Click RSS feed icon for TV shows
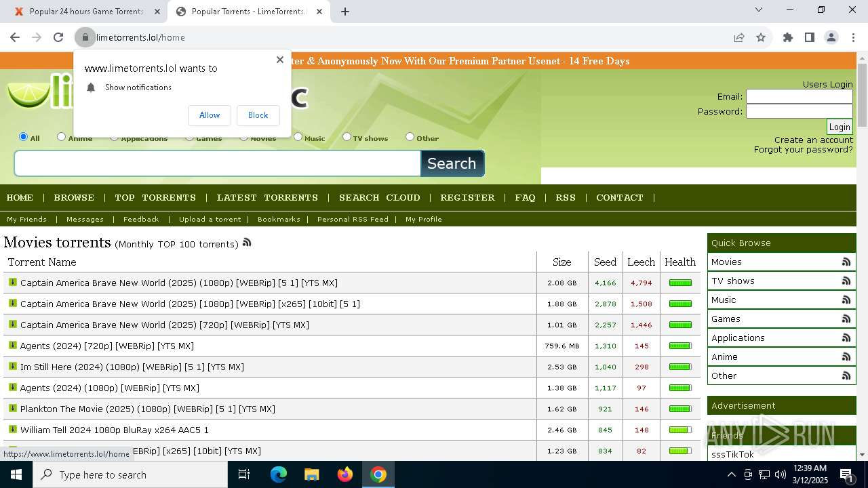868x488 pixels. (846, 281)
